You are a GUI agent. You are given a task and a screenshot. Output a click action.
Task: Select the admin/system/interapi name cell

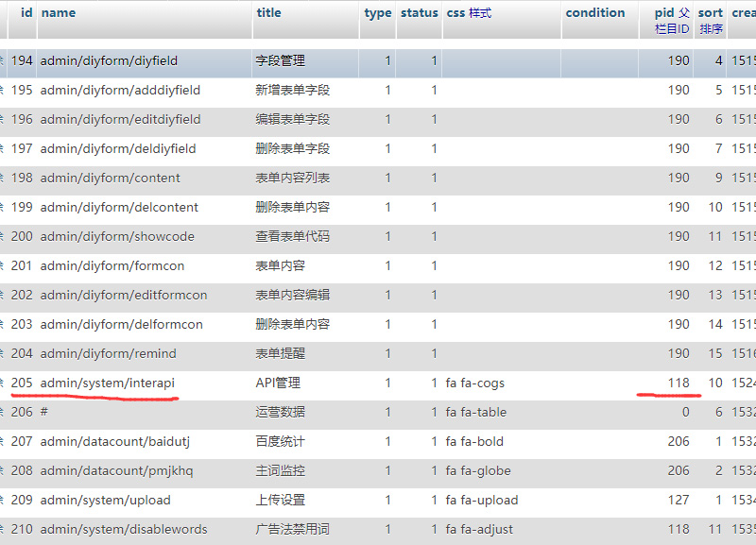(x=108, y=383)
